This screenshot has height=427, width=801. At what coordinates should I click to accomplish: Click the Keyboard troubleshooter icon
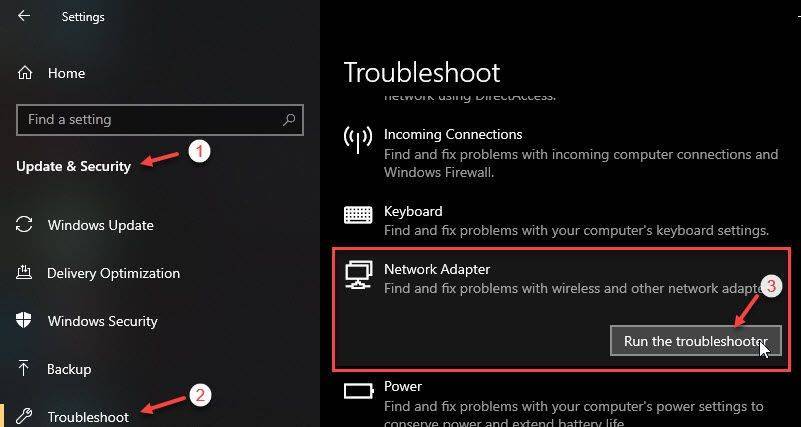pos(358,214)
